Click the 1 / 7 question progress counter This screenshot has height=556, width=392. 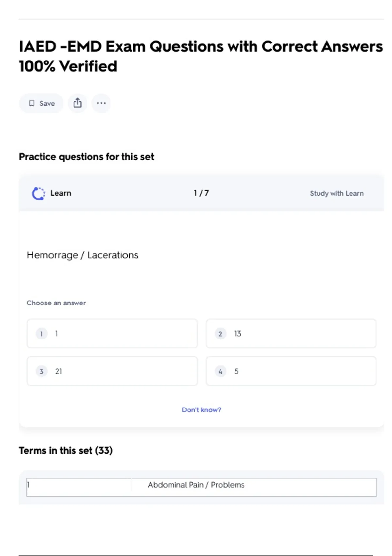coord(201,193)
